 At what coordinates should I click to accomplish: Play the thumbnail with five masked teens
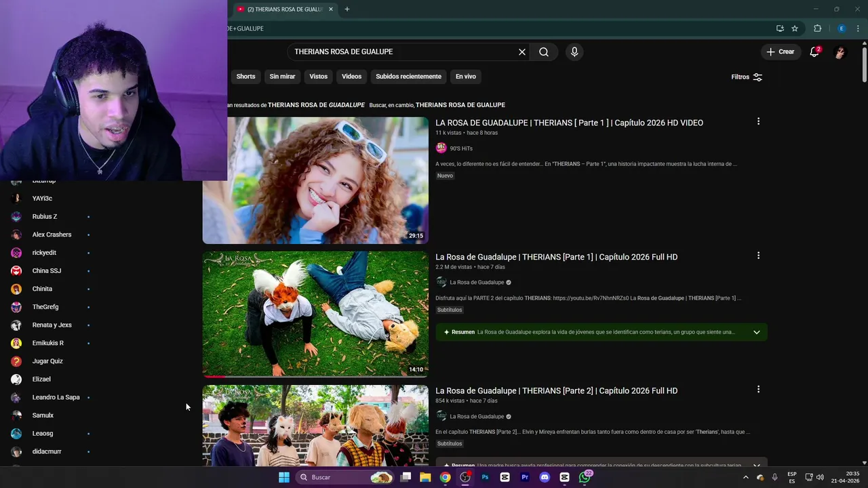[x=315, y=426]
